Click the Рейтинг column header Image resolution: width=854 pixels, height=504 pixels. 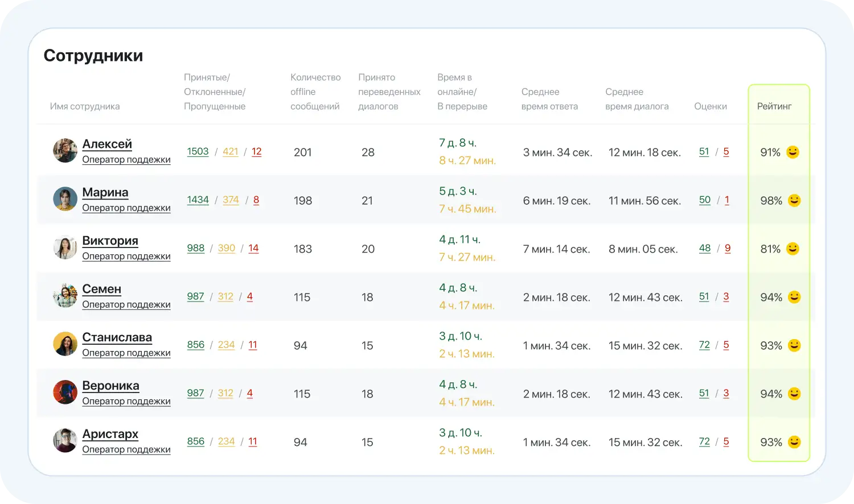(774, 106)
